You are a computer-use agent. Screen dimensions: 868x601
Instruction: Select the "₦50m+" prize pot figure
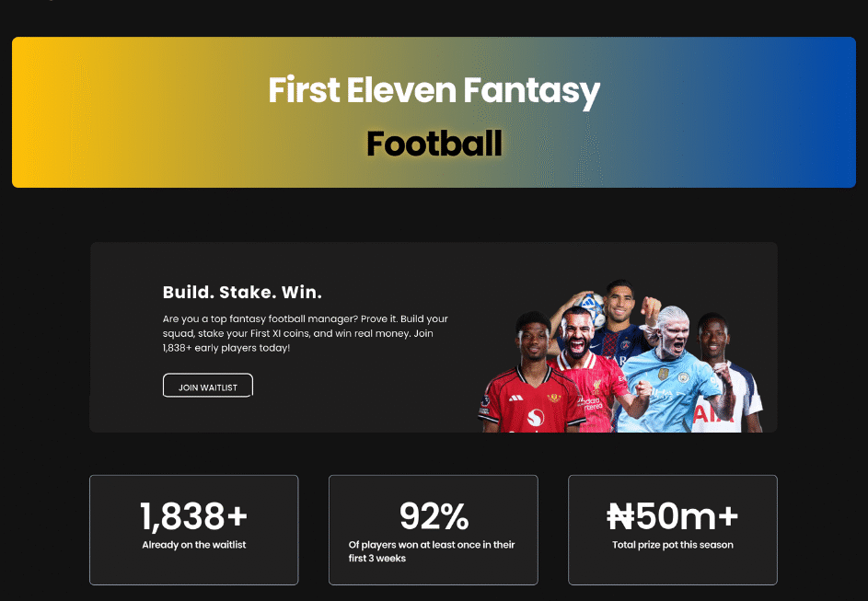tap(672, 516)
